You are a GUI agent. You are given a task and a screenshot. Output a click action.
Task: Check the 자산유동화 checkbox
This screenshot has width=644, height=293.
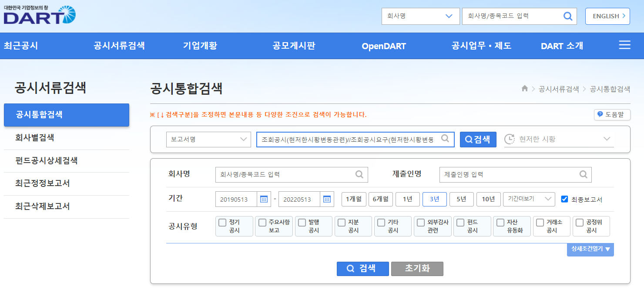pos(500,223)
